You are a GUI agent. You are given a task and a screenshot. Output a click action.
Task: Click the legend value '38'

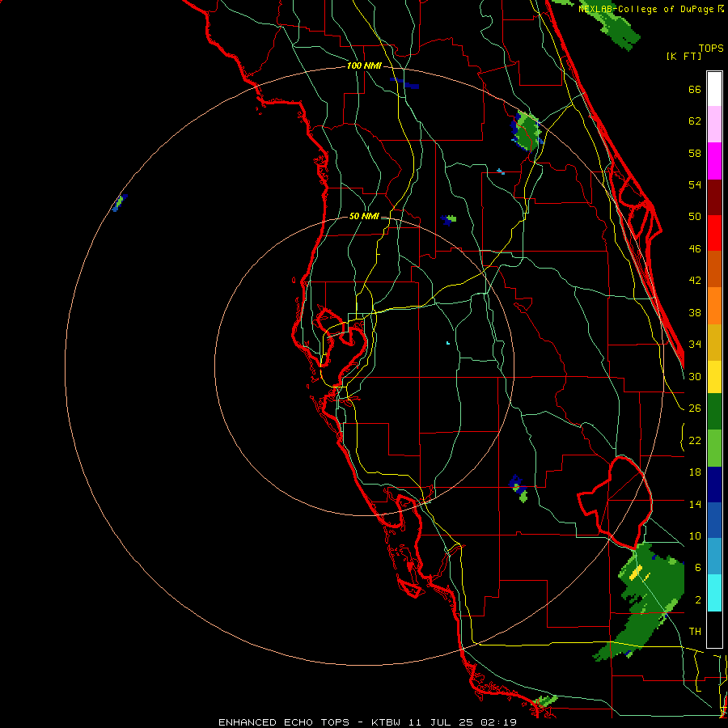pos(695,312)
